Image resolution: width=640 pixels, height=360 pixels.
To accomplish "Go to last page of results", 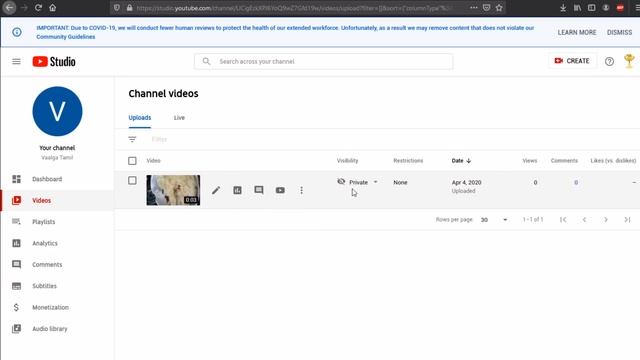I will coord(627,220).
